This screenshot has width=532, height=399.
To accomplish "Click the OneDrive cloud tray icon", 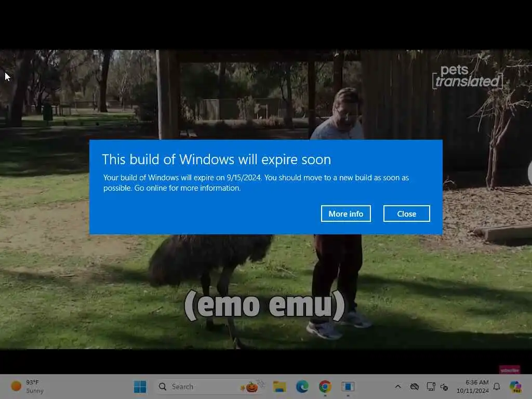I will point(414,387).
